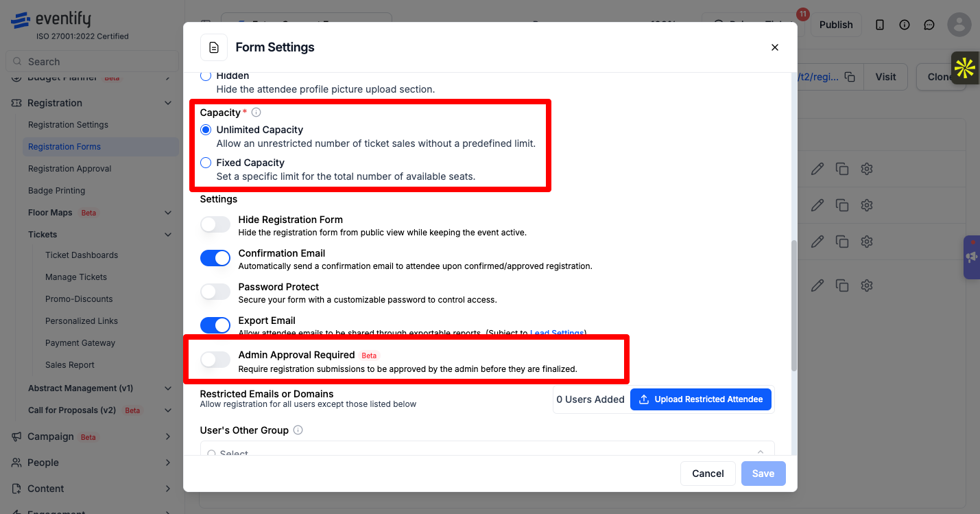Select the Unlimited Capacity radio button
The width and height of the screenshot is (980, 514).
tap(206, 130)
